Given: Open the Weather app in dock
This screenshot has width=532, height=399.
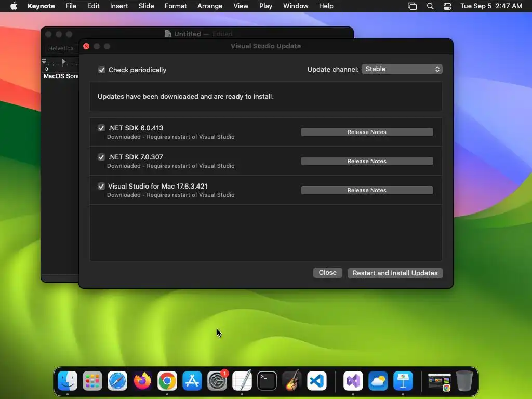Looking at the screenshot, I should (378, 381).
